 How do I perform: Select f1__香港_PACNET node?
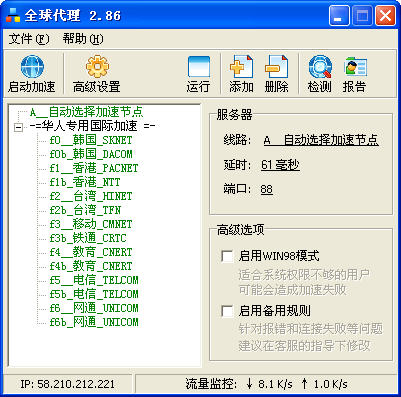(x=94, y=168)
